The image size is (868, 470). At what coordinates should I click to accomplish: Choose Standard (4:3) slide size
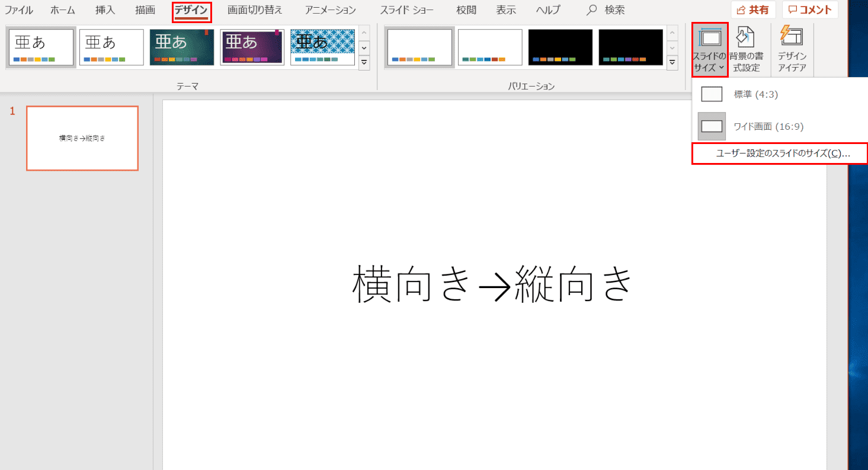pyautogui.click(x=780, y=94)
